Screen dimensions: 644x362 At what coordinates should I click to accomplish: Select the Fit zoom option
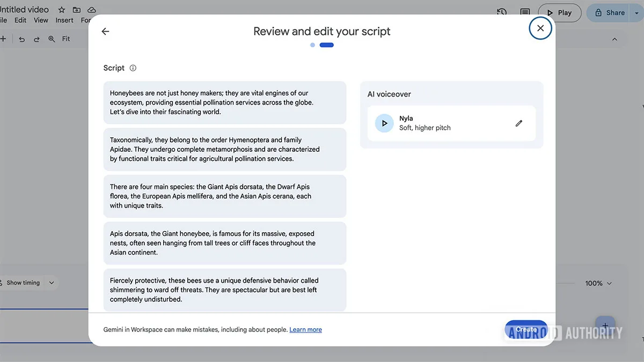(66, 39)
